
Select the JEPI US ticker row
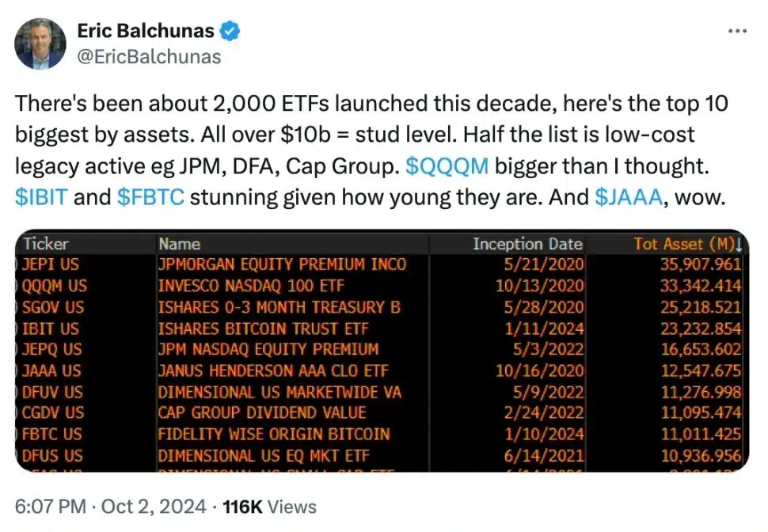tap(51, 264)
